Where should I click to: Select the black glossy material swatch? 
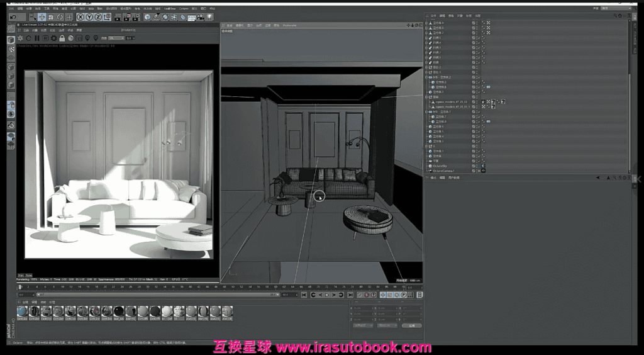[x=119, y=312]
